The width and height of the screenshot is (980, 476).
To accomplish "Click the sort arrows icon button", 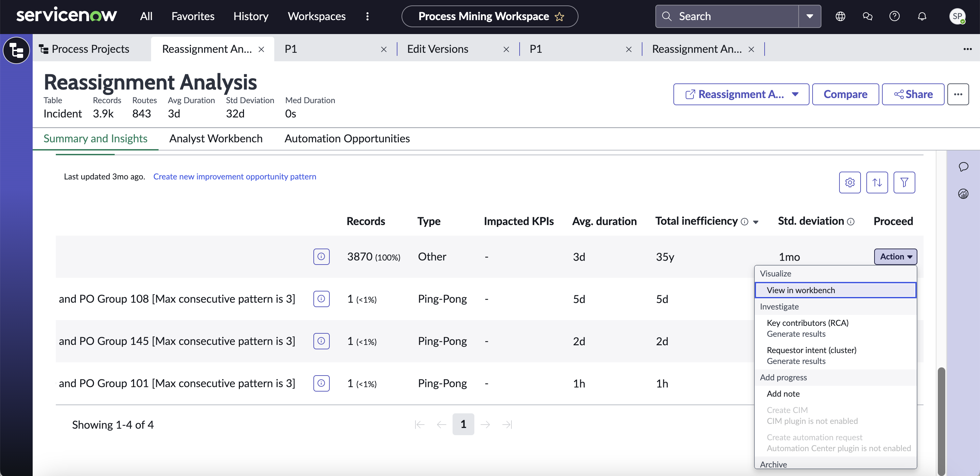I will coord(877,183).
